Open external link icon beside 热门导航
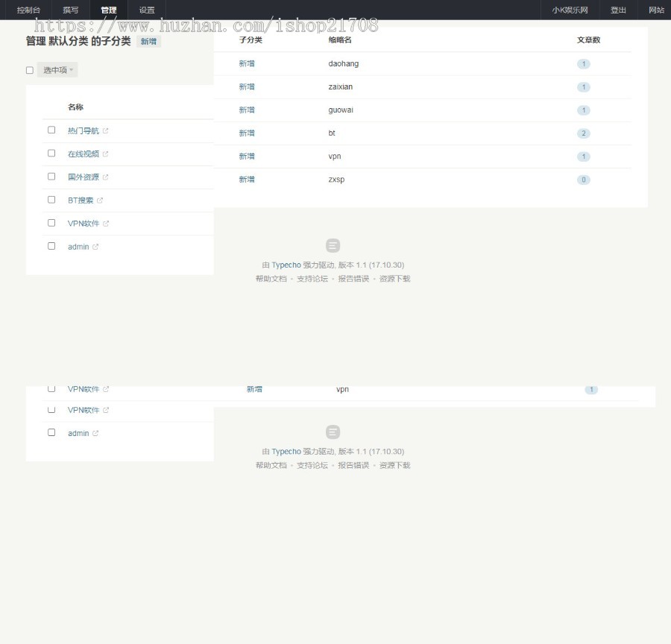 [x=106, y=131]
